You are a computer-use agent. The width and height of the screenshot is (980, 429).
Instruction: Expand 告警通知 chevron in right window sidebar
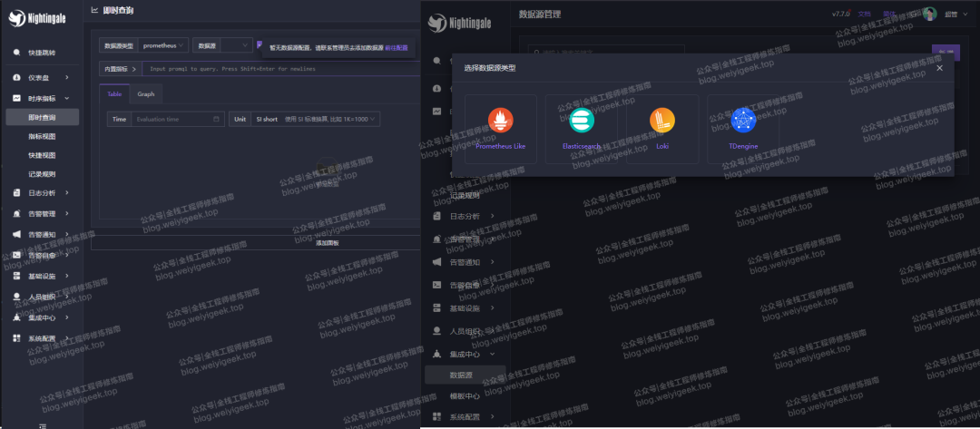pos(493,261)
